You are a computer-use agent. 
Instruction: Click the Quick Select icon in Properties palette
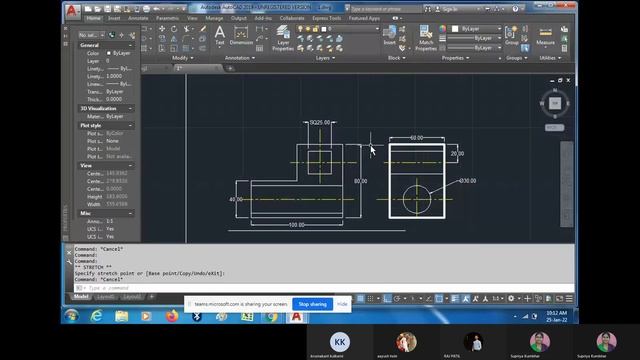(132, 35)
